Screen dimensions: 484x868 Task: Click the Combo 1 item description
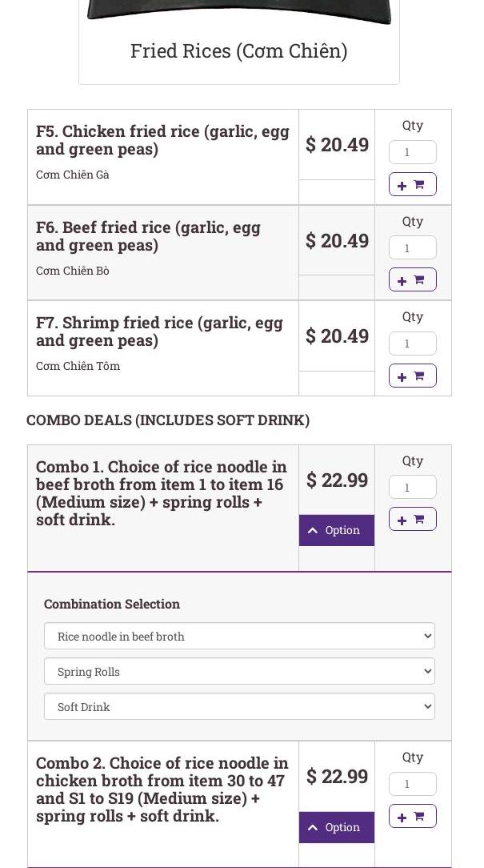(161, 492)
